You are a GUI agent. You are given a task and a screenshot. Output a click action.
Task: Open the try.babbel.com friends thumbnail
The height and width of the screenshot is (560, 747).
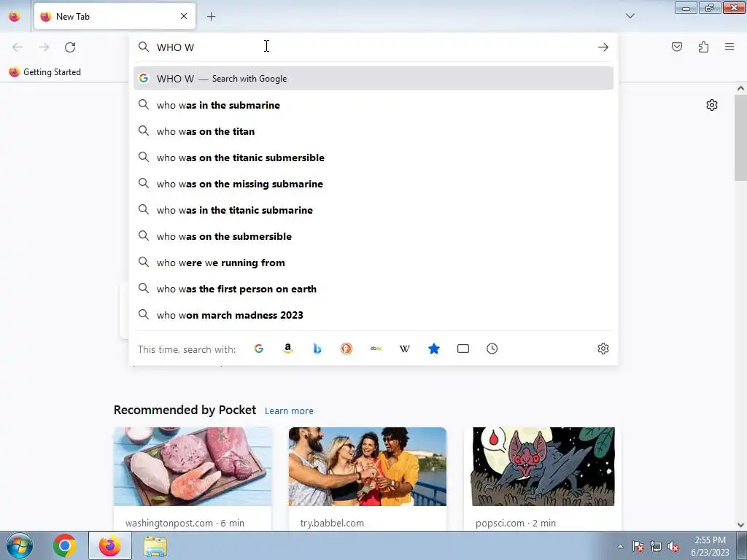[x=368, y=466]
